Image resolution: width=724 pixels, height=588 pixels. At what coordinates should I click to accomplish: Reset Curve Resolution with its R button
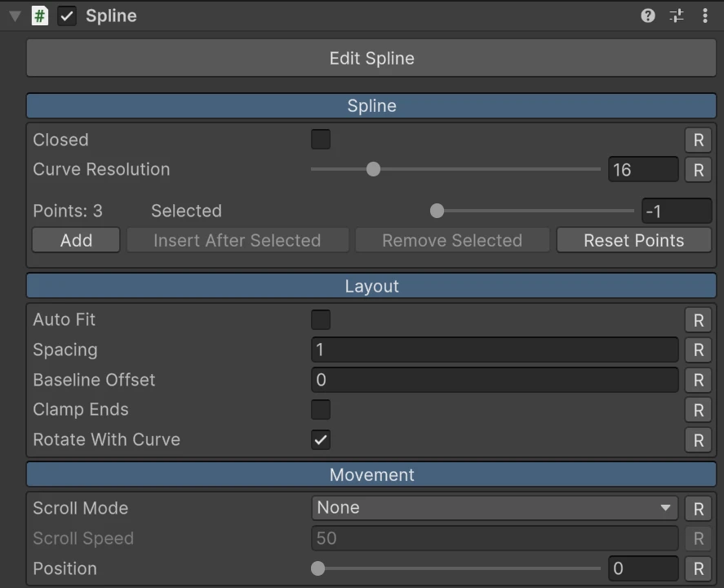(698, 170)
